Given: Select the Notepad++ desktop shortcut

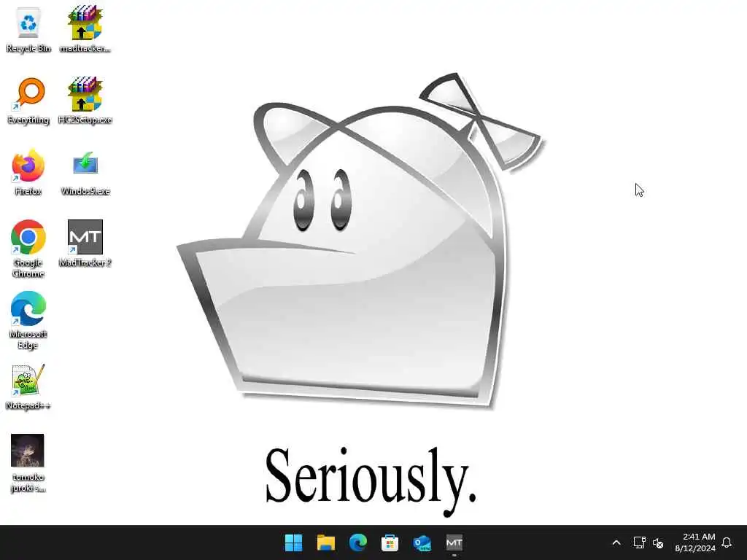Looking at the screenshot, I should [x=28, y=387].
